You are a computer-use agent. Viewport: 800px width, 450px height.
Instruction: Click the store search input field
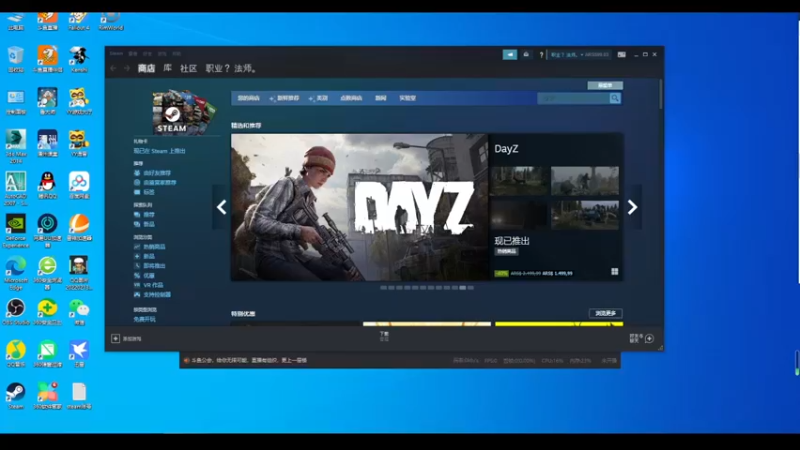[x=573, y=98]
